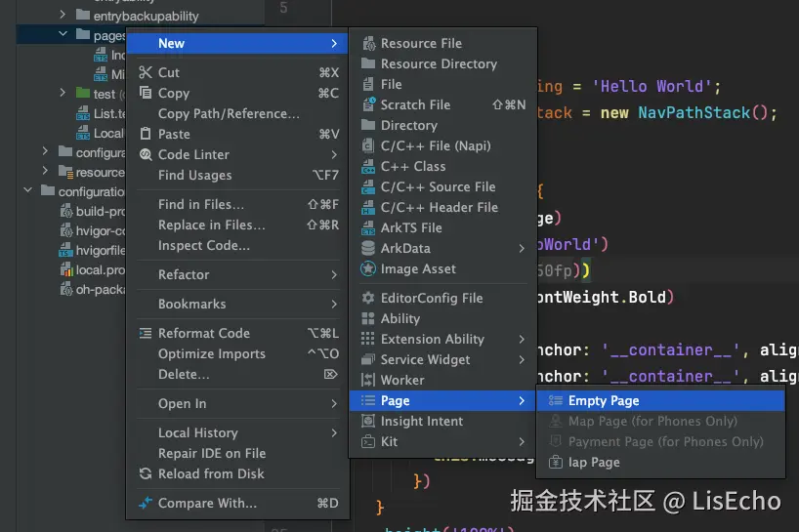Select Page entry in New submenu

tap(442, 400)
